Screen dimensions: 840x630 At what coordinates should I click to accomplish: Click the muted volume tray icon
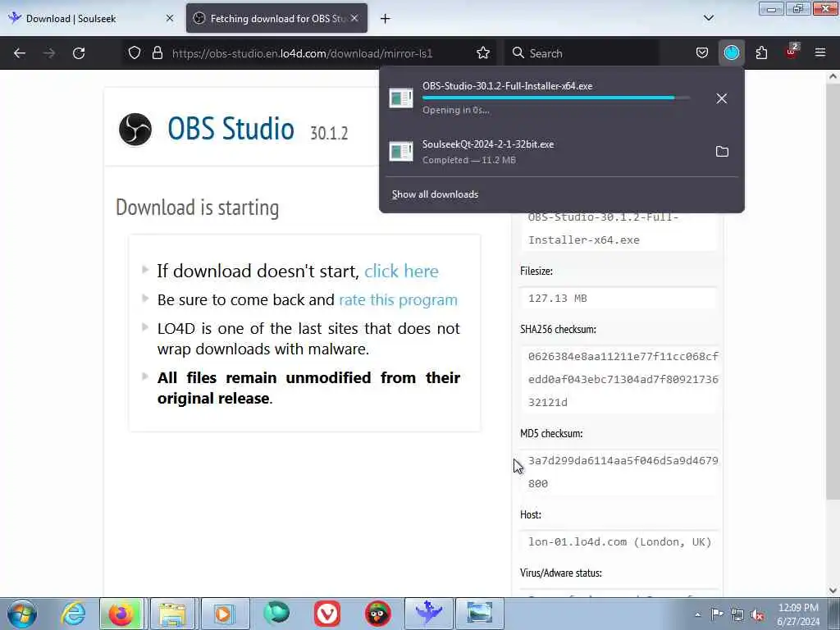pyautogui.click(x=757, y=614)
